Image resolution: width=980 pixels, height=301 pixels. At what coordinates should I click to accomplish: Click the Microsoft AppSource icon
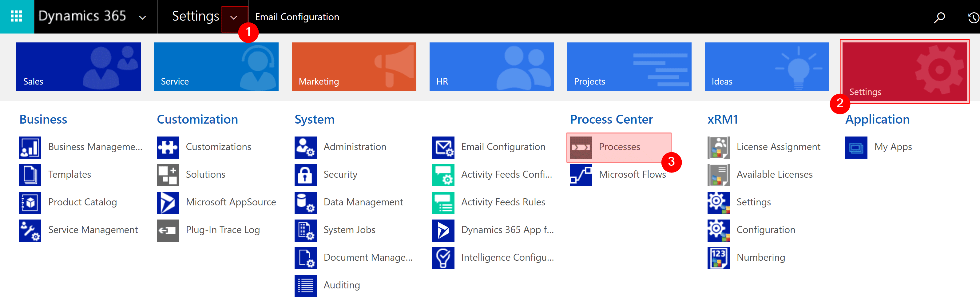click(168, 203)
